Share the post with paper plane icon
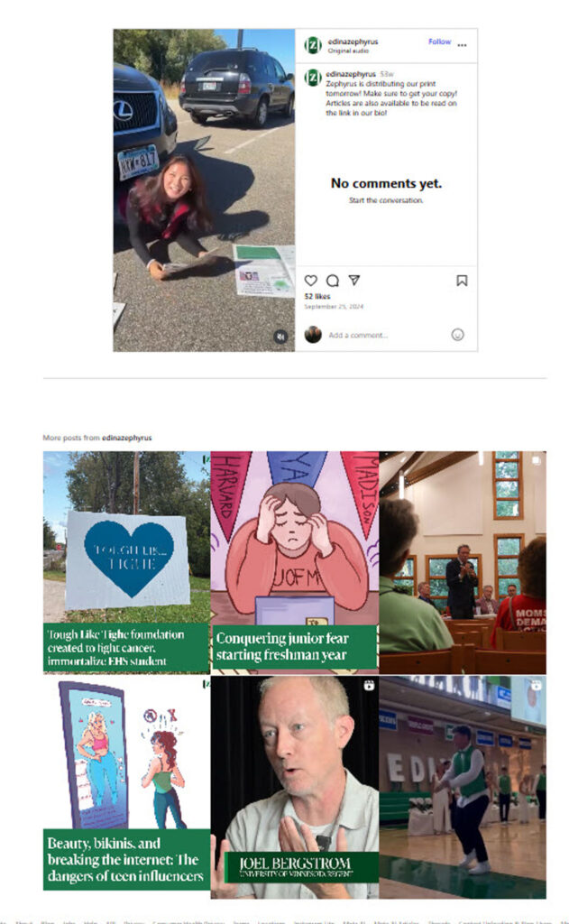The image size is (569, 924). pyautogui.click(x=354, y=280)
